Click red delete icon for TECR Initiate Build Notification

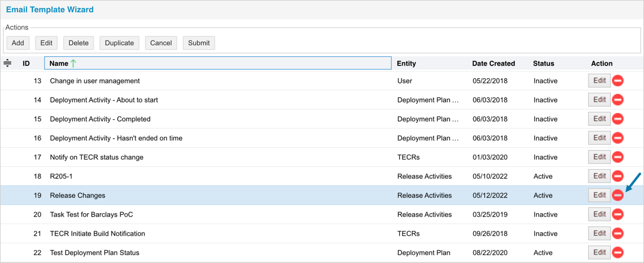click(618, 233)
